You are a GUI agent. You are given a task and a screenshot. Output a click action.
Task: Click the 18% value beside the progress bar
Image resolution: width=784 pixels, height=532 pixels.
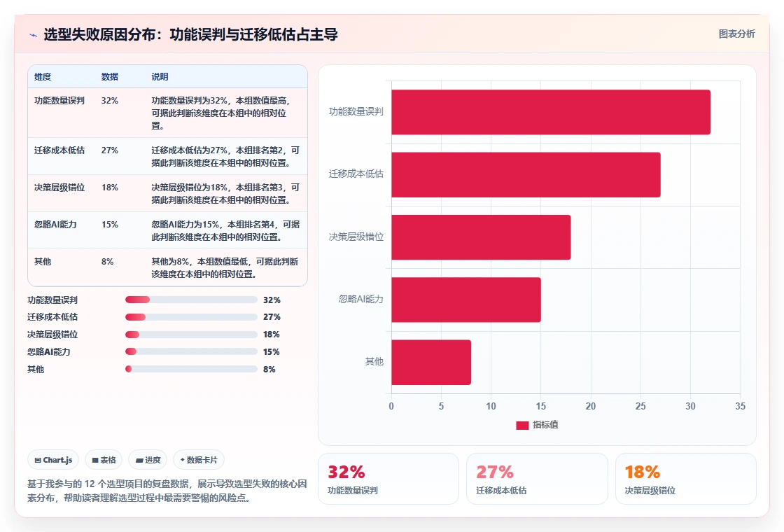point(272,335)
